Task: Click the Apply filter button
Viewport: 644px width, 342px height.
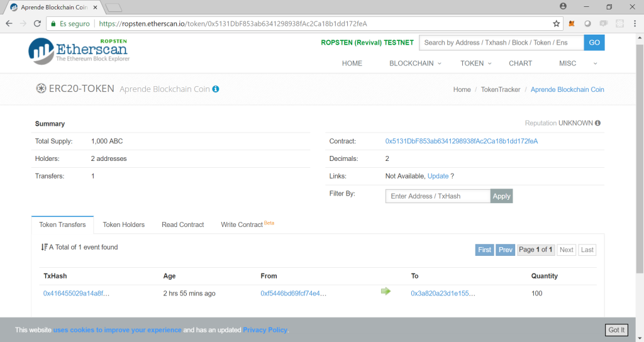Action: click(x=501, y=196)
